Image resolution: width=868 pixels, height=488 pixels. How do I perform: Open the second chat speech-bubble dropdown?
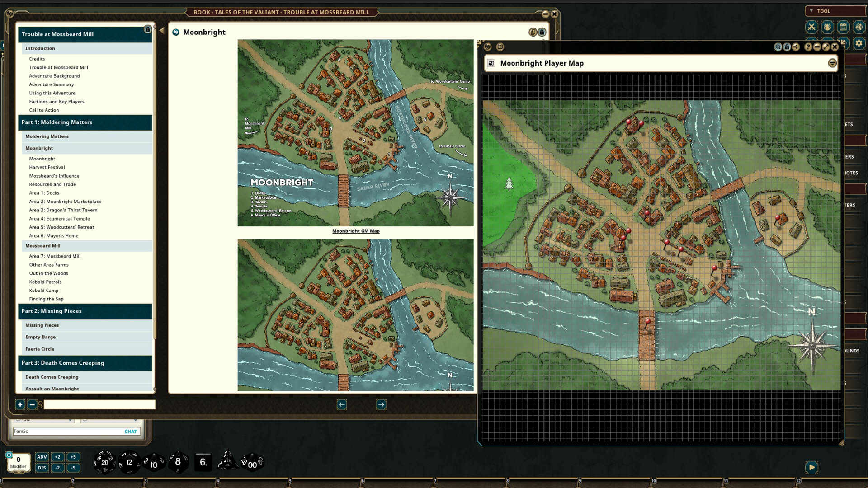[x=110, y=420]
